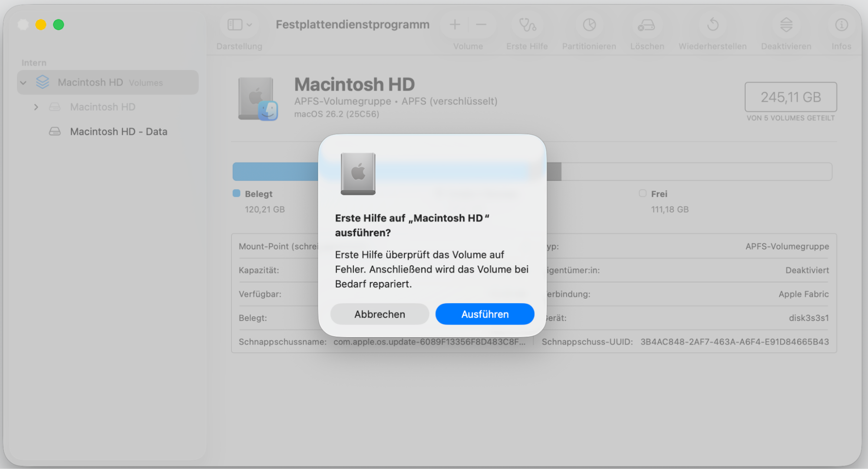
Task: Click the blue used segment of storage bar
Action: click(275, 172)
